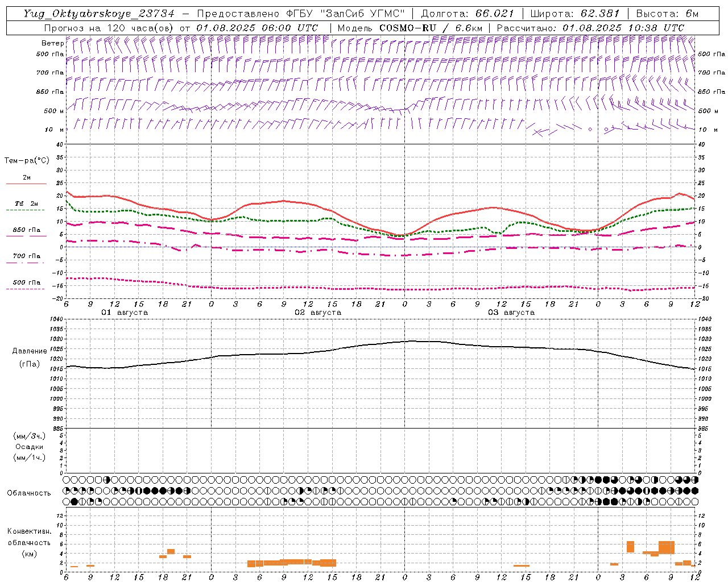Click the Ветер wind panel label
Image resolution: width=728 pixels, height=582 pixels.
52,43
